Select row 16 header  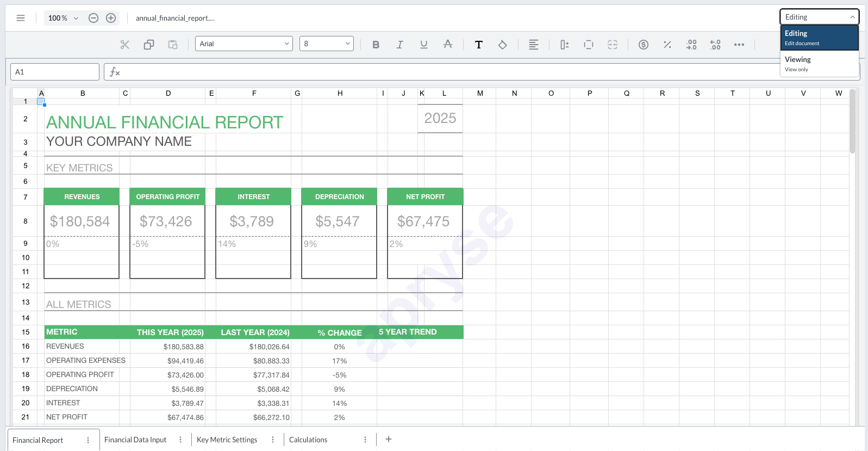(26, 346)
